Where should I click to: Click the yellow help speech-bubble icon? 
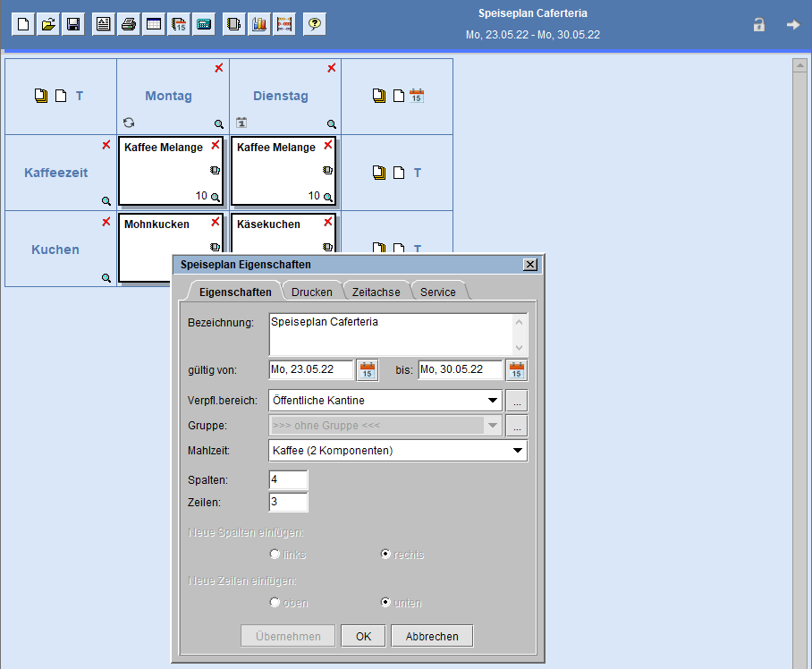(x=314, y=24)
